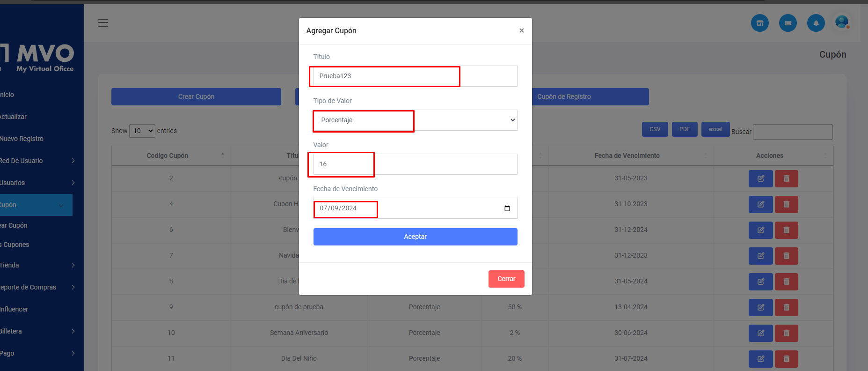Open Nuevo Registro in the sidebar
The height and width of the screenshot is (371, 868).
[22, 139]
